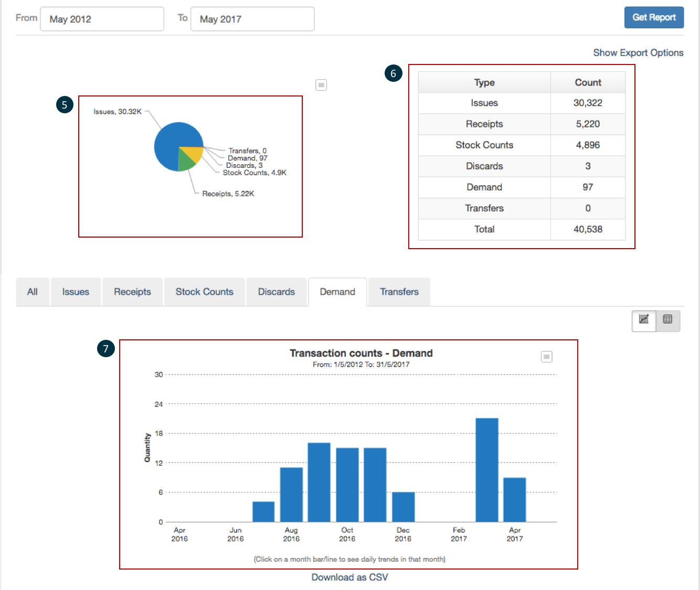Select the All tab
Screen dimensions: 700x590
point(33,292)
